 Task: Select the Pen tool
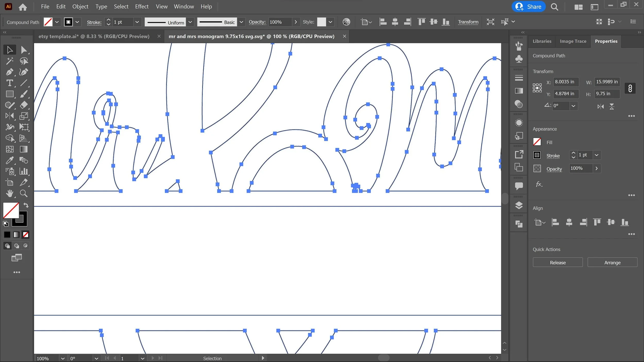(x=10, y=72)
